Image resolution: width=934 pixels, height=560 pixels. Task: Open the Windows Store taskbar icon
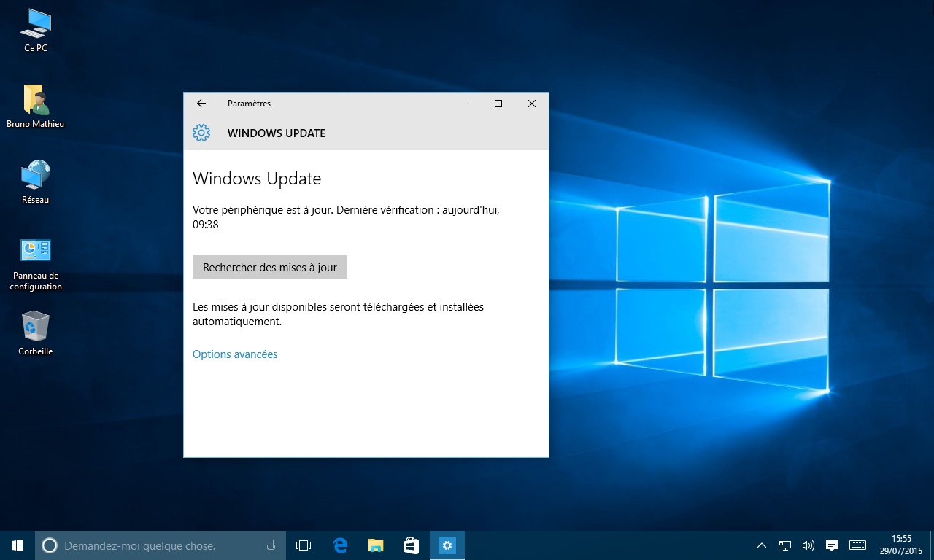point(412,545)
